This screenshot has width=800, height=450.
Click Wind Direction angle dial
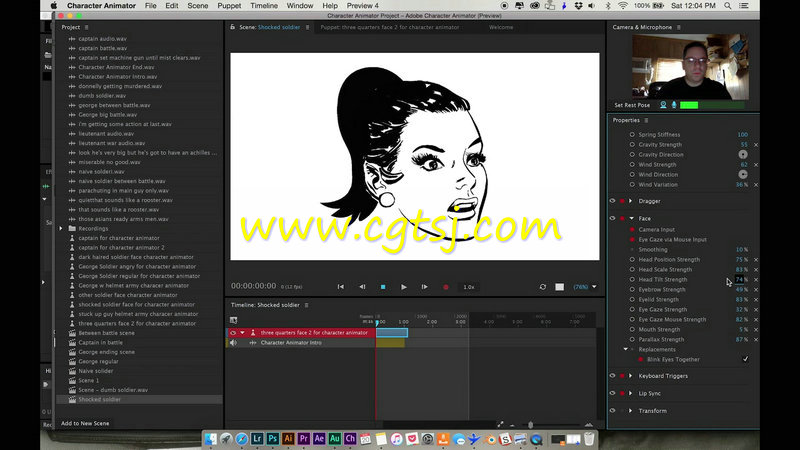click(x=743, y=174)
